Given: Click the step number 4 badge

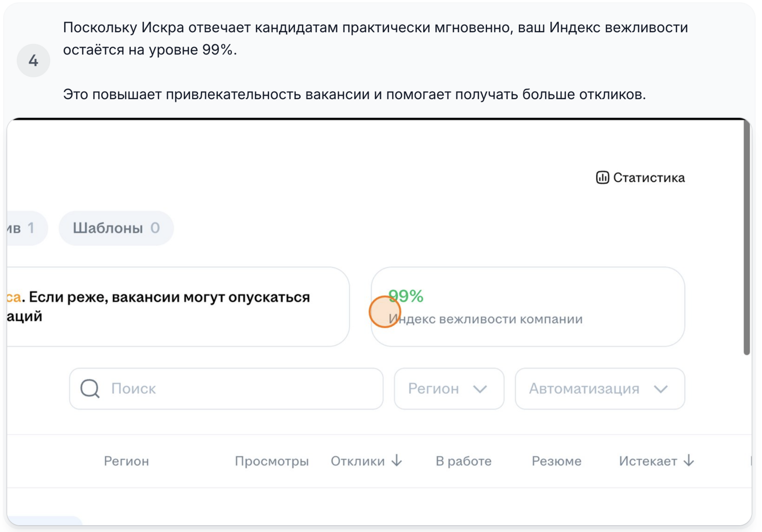Looking at the screenshot, I should pos(33,60).
